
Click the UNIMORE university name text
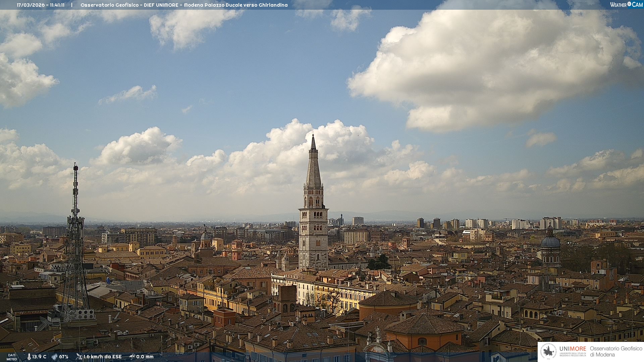[573, 349]
